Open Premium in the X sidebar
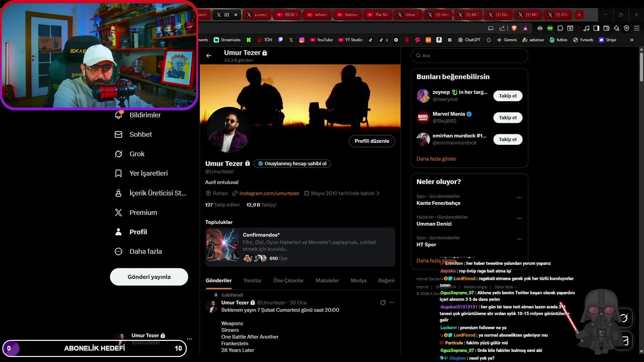Image resolution: width=644 pixels, height=362 pixels. (136, 213)
